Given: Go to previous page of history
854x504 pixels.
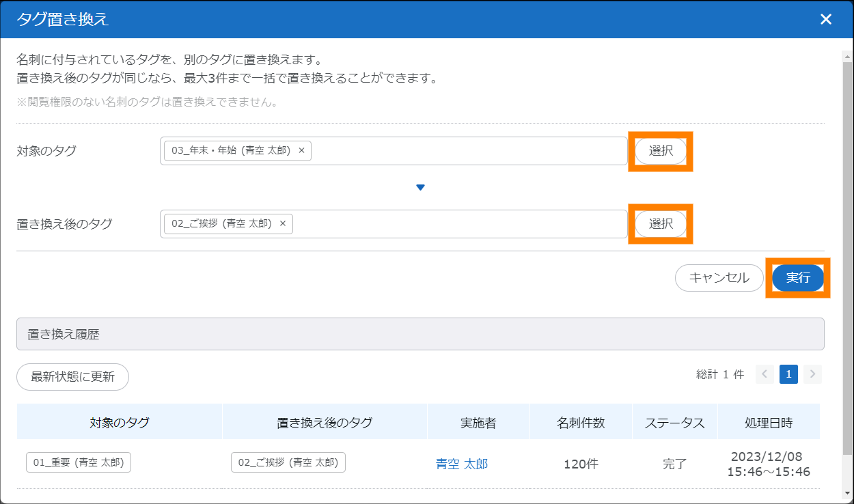Looking at the screenshot, I should pos(765,374).
